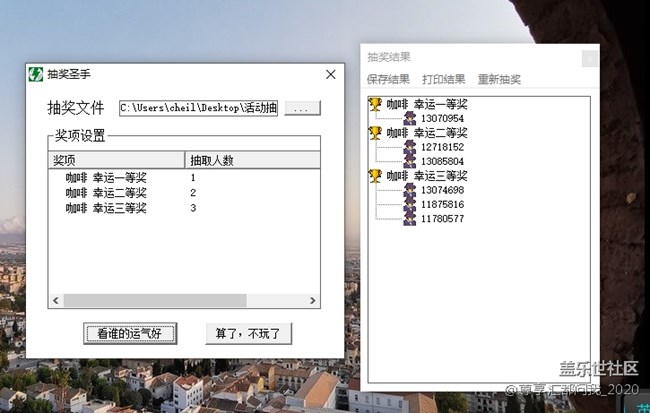Image resolution: width=650 pixels, height=413 pixels.
Task: Click the lottery file path field
Action: click(x=198, y=108)
